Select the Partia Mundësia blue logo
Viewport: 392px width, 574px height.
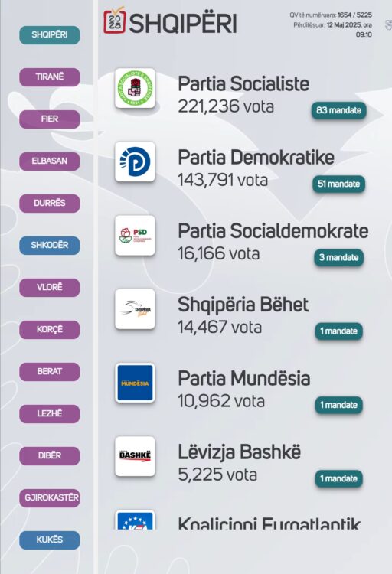pos(136,383)
